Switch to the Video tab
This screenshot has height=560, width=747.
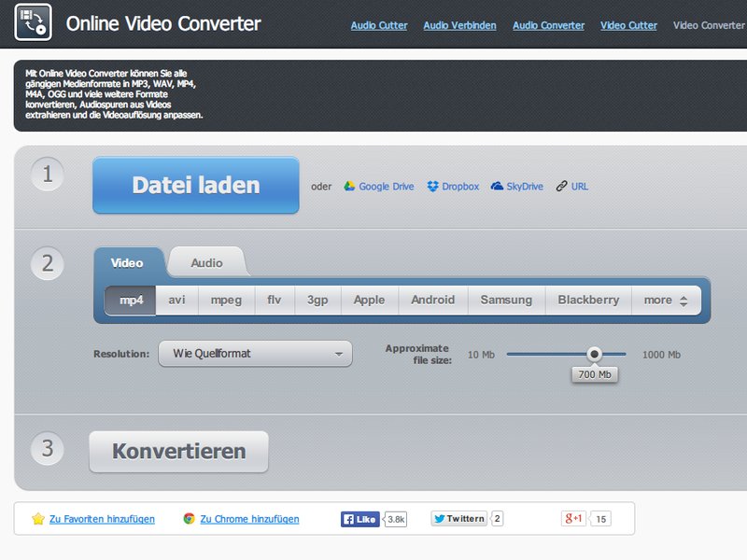(x=127, y=263)
